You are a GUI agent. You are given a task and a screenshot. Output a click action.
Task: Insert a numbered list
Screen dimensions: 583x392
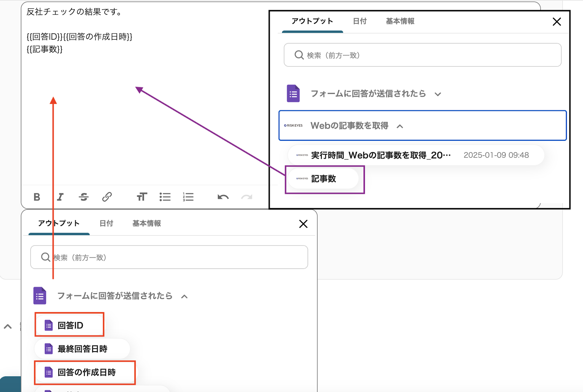pos(188,197)
